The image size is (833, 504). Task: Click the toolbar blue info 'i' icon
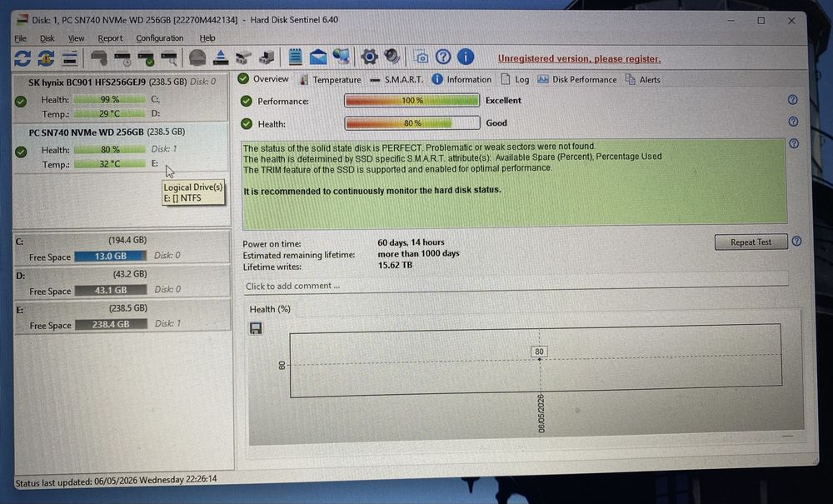point(466,57)
